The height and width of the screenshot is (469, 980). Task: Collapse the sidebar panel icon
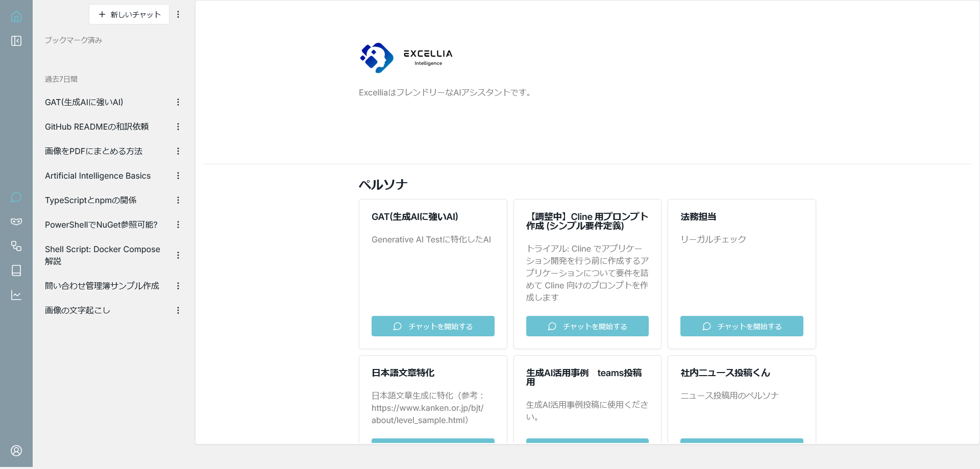point(16,41)
